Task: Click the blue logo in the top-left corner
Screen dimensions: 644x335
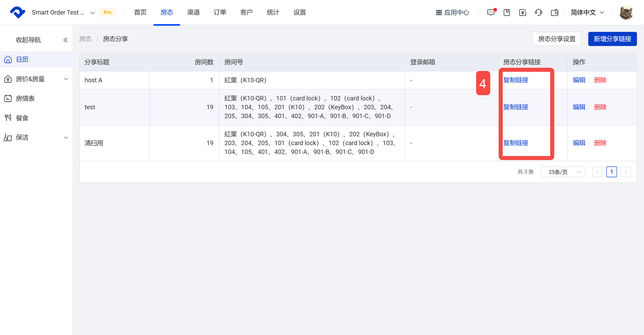Action: pos(17,13)
